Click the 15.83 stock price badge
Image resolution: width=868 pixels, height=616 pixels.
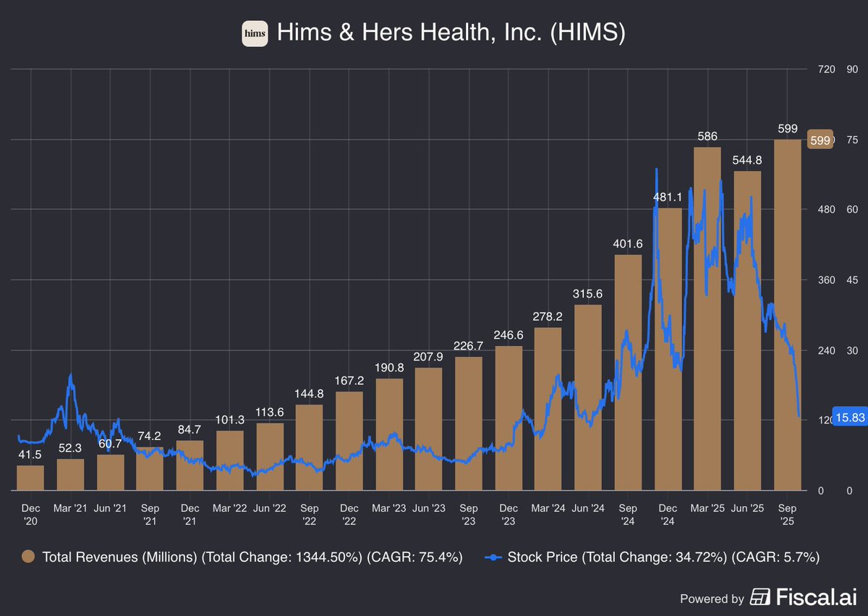coord(849,416)
